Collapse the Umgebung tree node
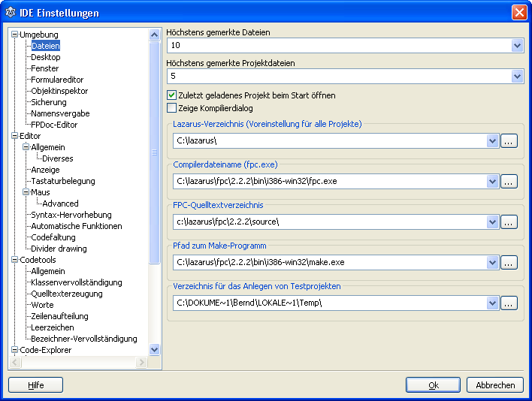The width and height of the screenshot is (532, 401). [14, 35]
